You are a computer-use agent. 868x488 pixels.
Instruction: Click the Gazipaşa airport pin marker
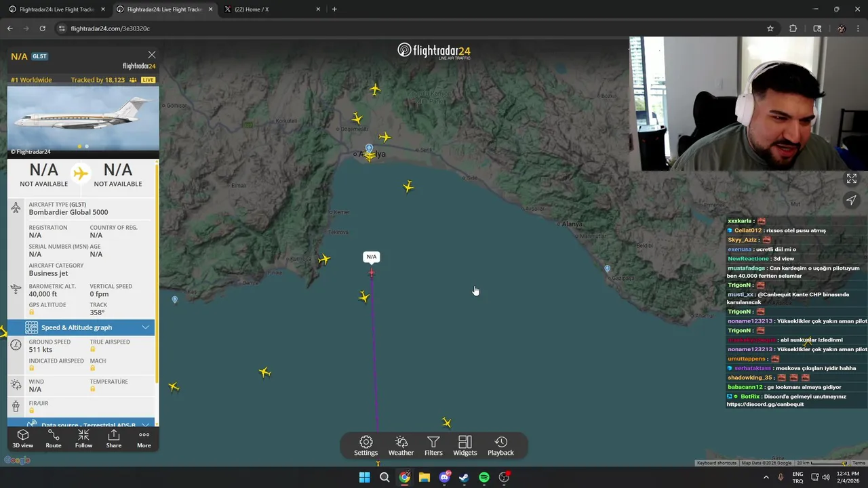(x=607, y=268)
